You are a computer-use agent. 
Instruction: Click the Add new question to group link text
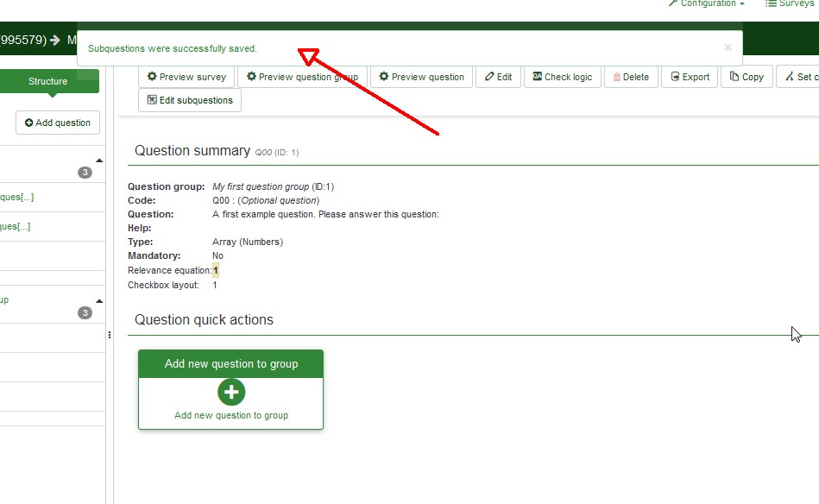(x=231, y=415)
